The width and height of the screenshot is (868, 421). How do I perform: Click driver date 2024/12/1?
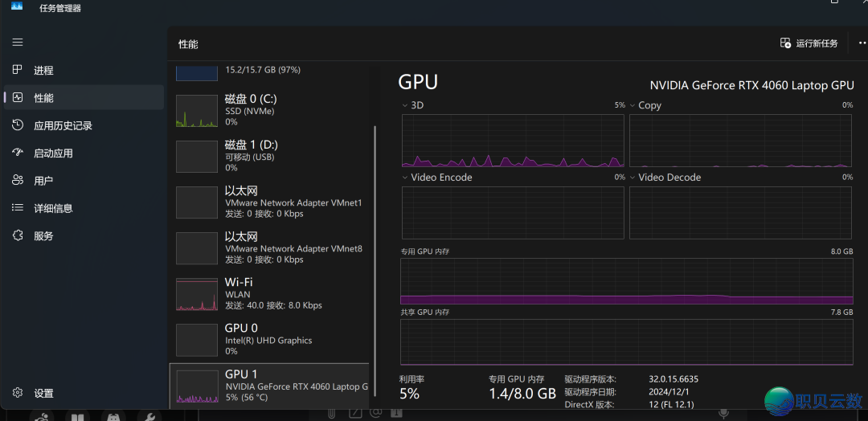[x=668, y=392]
